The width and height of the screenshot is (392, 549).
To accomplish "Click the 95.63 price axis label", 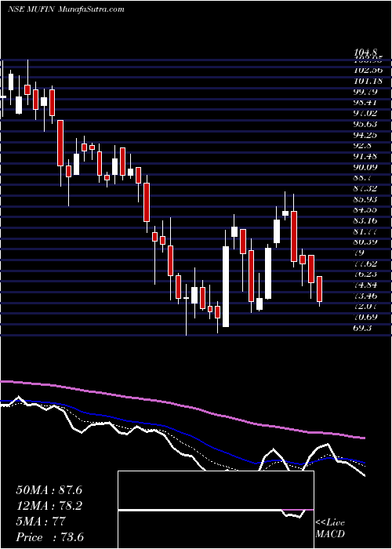I will coord(366,124).
